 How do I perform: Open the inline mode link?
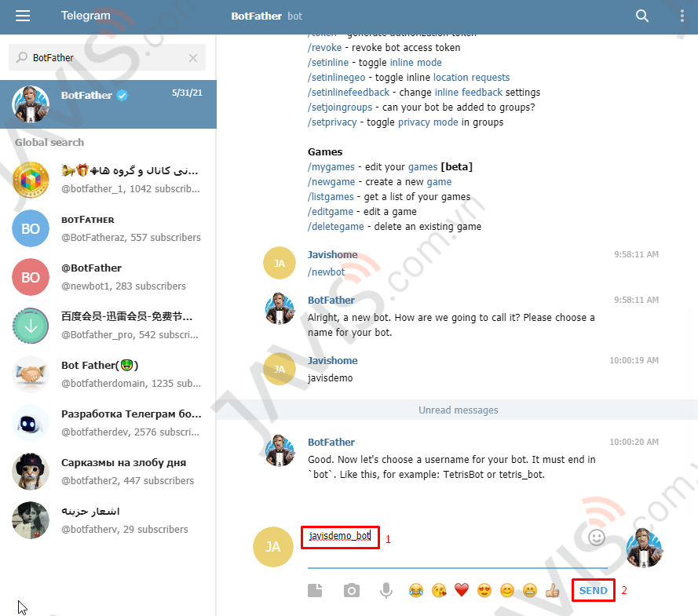tap(416, 63)
